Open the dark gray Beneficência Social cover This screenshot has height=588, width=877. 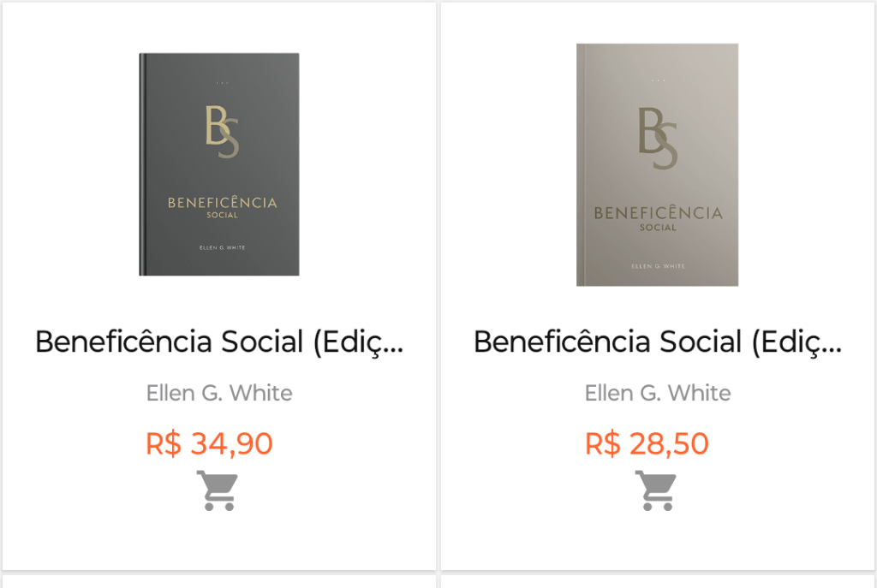pos(219,164)
